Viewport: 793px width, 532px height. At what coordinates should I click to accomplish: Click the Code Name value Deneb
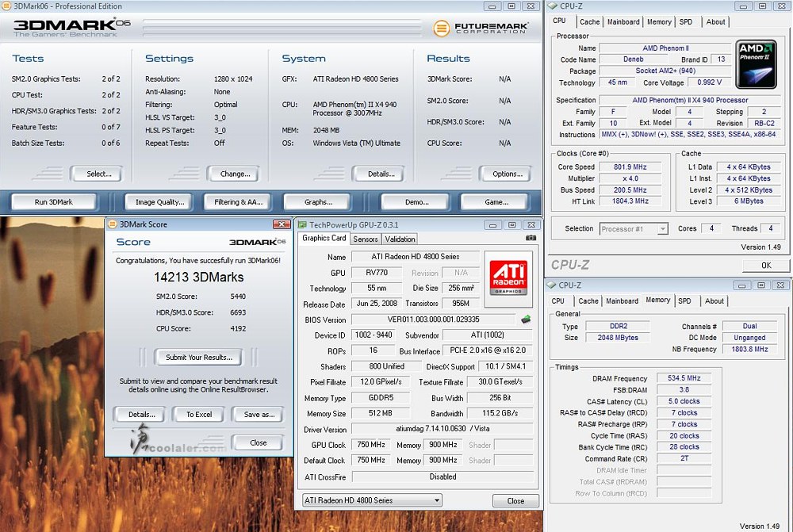point(633,59)
